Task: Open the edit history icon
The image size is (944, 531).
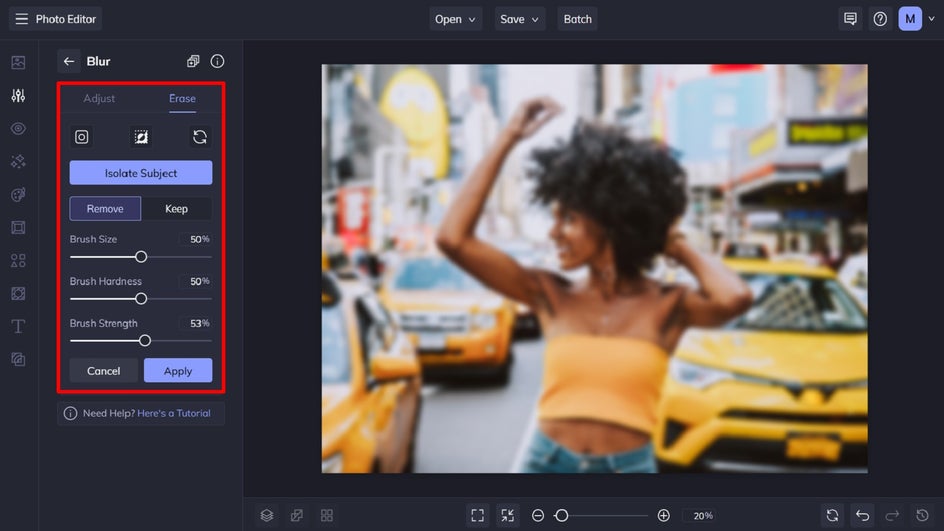Action: (x=922, y=516)
